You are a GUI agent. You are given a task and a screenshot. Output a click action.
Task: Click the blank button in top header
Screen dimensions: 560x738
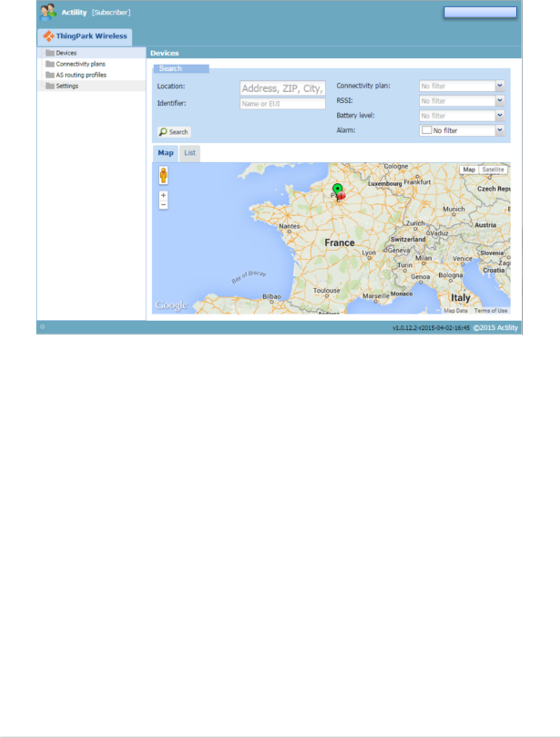click(480, 12)
